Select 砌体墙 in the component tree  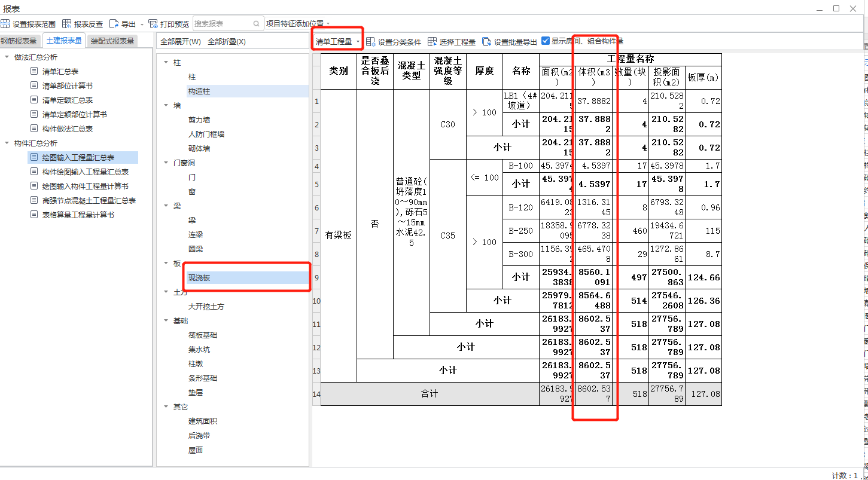199,149
